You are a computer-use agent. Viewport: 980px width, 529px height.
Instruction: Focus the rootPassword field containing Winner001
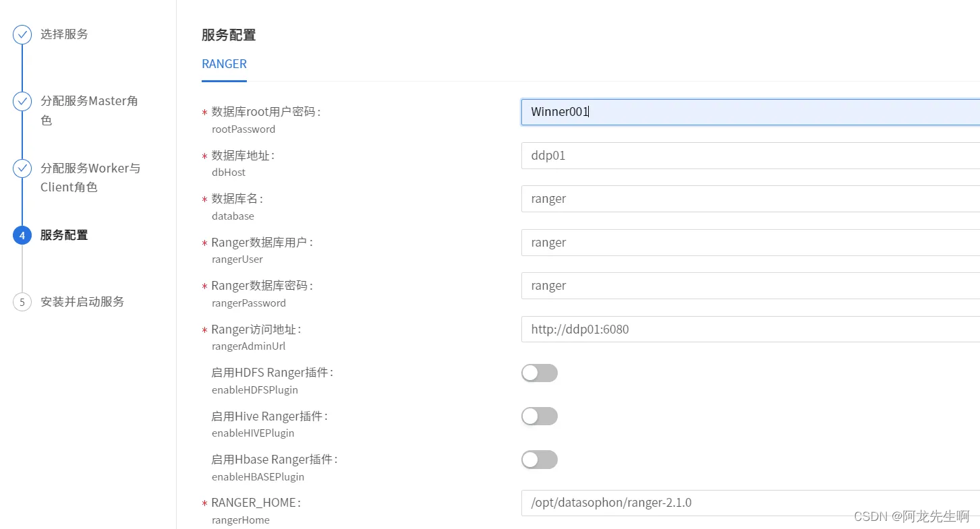click(749, 112)
